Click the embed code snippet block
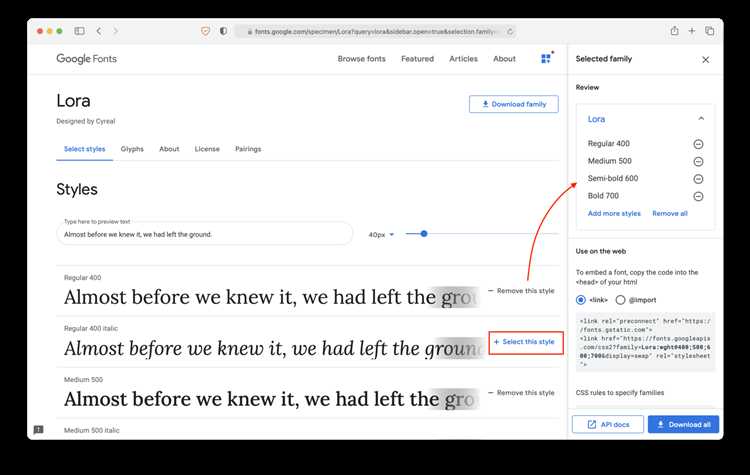750x475 pixels. [x=645, y=342]
